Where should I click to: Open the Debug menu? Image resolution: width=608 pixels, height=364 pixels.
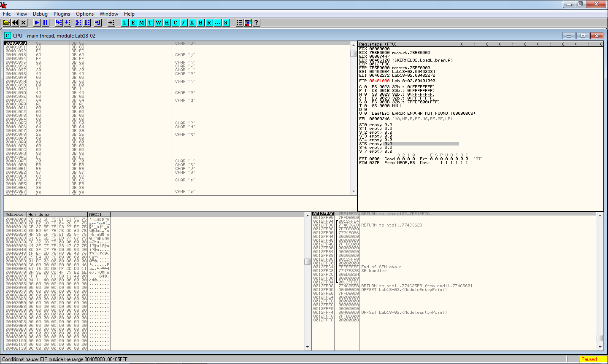pos(41,14)
